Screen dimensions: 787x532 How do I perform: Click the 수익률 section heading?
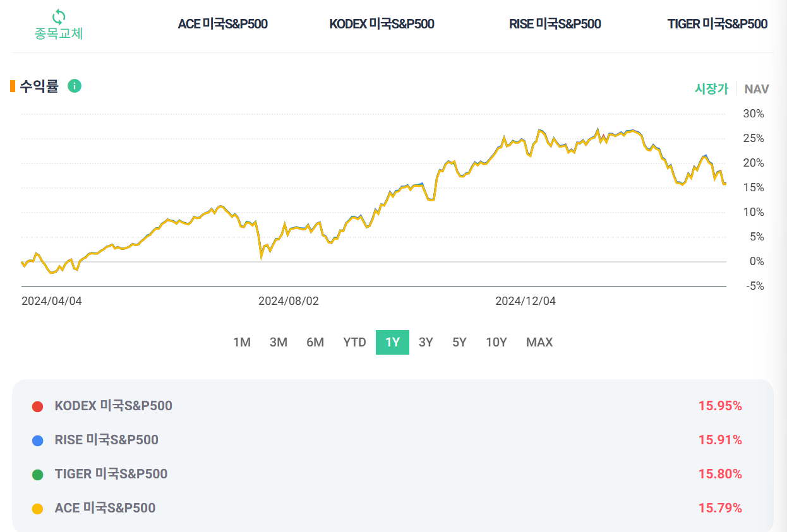(39, 86)
